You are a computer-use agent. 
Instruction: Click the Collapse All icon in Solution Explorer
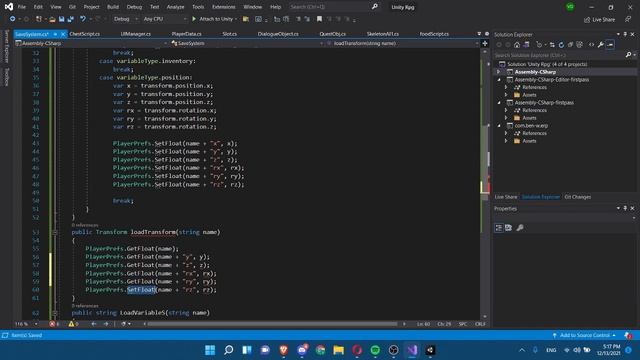(570, 44)
